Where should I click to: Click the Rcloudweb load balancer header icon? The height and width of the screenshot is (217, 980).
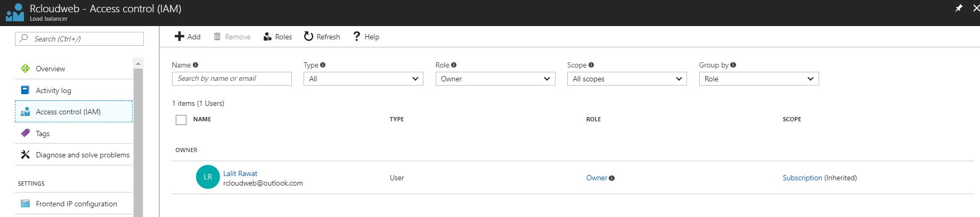pos(14,13)
